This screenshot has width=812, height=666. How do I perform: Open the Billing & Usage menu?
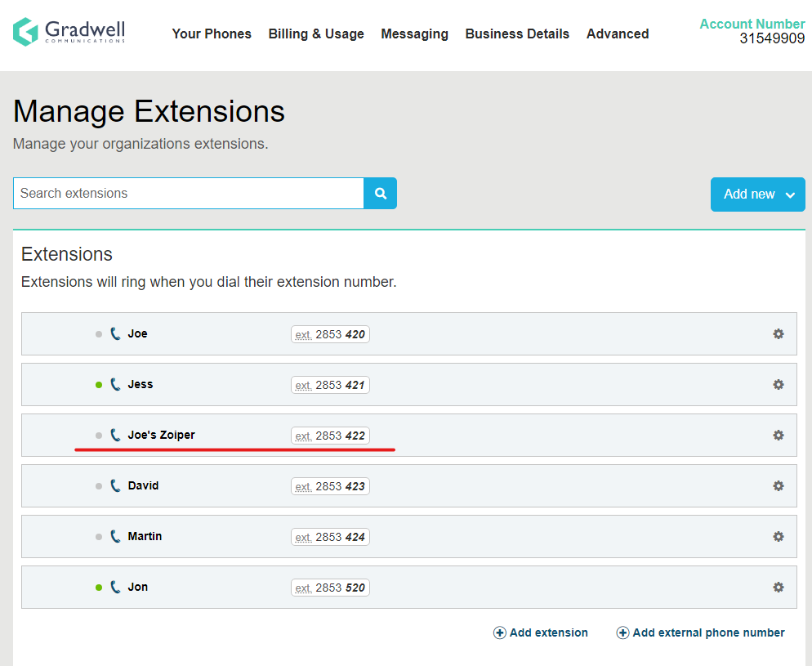click(x=316, y=34)
